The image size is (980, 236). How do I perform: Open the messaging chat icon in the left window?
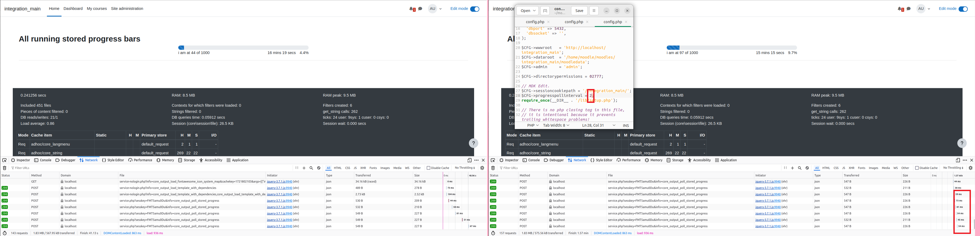(420, 9)
